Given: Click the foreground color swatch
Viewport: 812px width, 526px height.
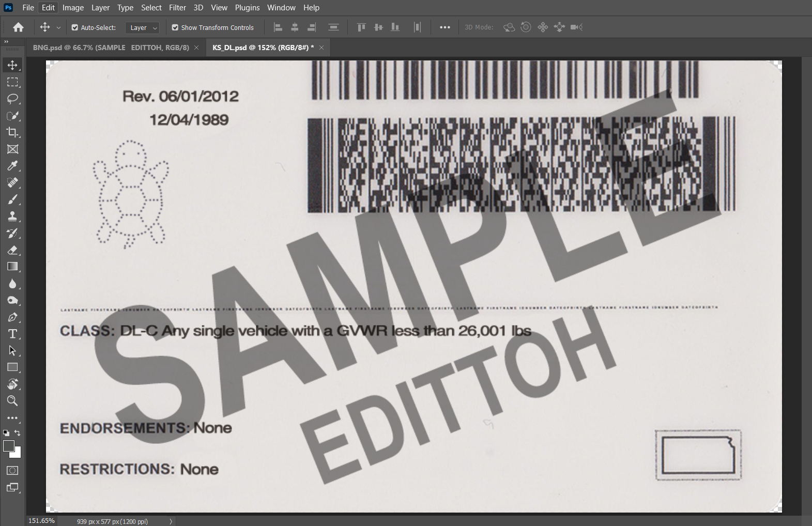Looking at the screenshot, I should coord(8,445).
